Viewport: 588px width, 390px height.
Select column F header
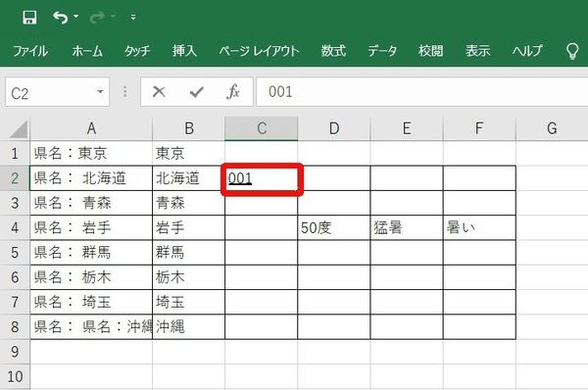click(479, 128)
